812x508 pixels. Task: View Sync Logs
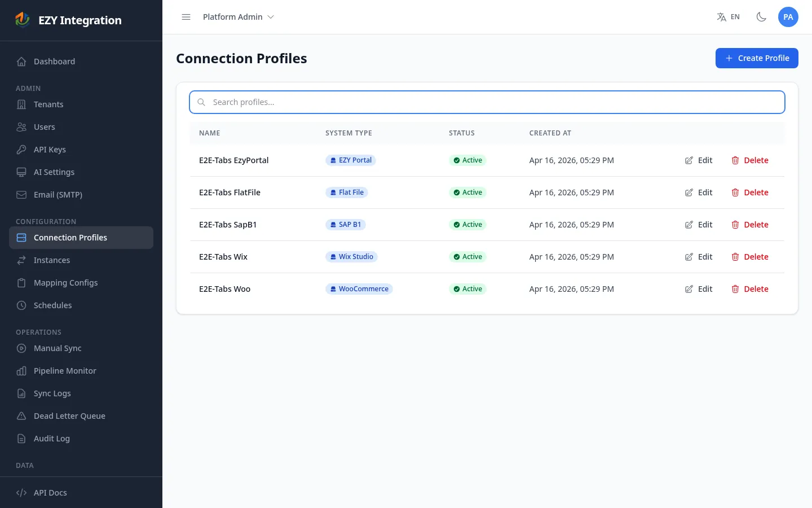(x=81, y=393)
